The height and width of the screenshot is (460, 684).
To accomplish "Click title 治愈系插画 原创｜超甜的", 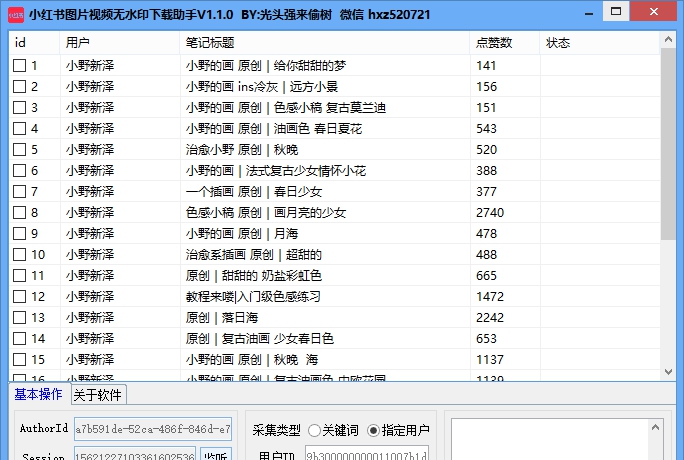I will click(253, 255).
